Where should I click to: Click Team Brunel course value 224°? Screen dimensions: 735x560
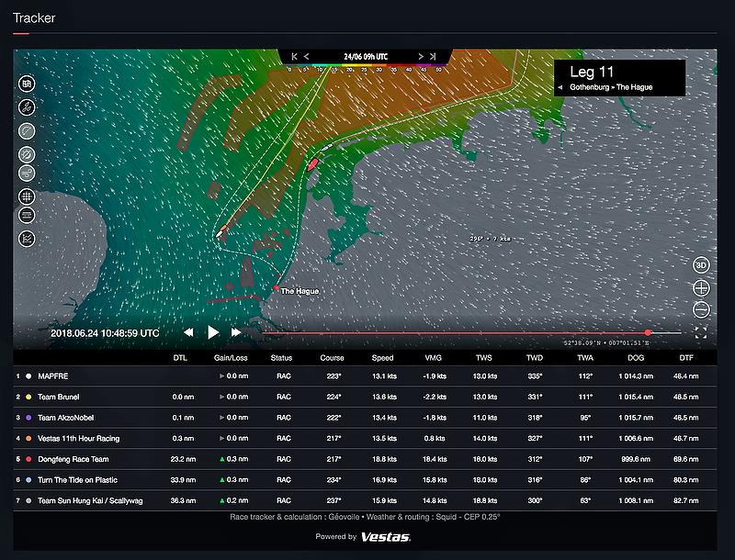334,398
